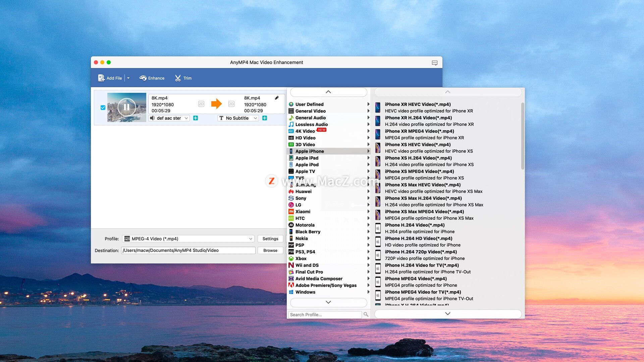Open the Trim tool
Screen dimensions: 644x362
(x=183, y=78)
